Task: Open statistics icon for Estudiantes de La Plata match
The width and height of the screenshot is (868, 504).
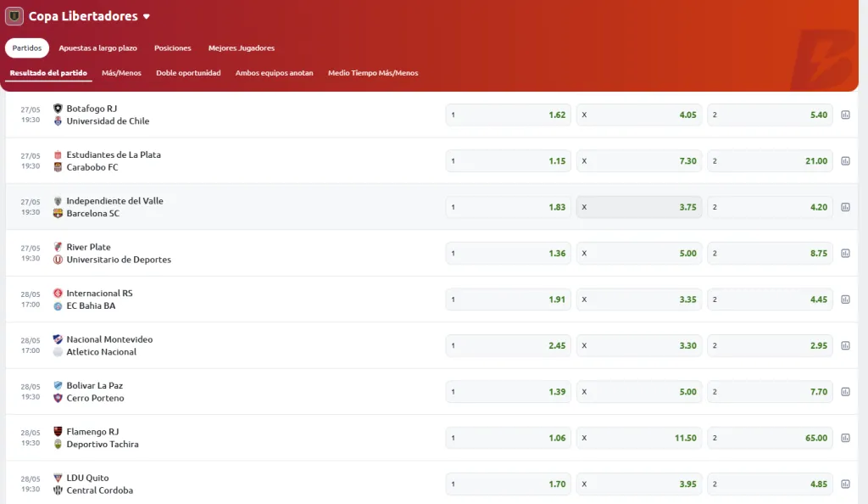Action: (x=845, y=161)
